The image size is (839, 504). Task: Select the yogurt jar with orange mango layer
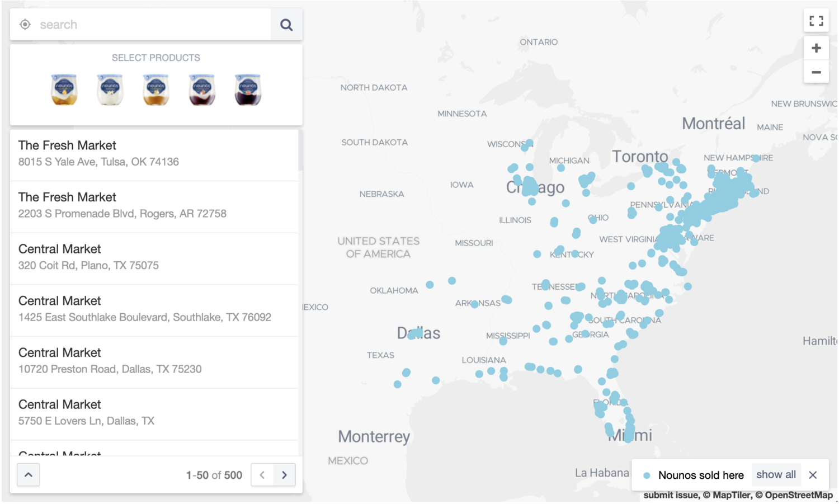[x=156, y=90]
